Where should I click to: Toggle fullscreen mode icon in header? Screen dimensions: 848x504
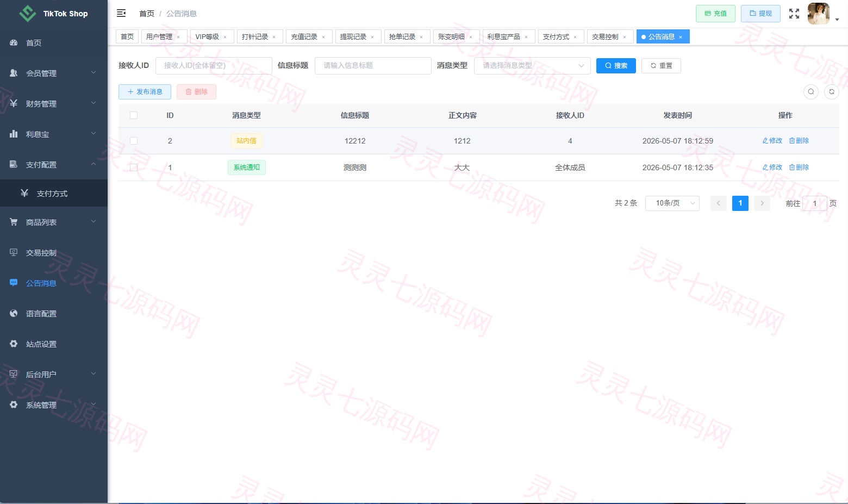click(794, 14)
